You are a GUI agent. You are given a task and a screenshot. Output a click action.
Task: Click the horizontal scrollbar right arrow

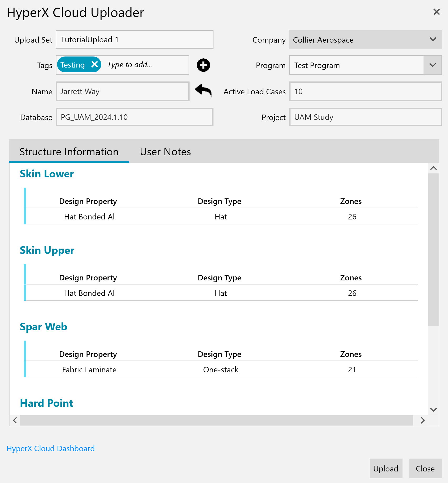click(x=423, y=420)
